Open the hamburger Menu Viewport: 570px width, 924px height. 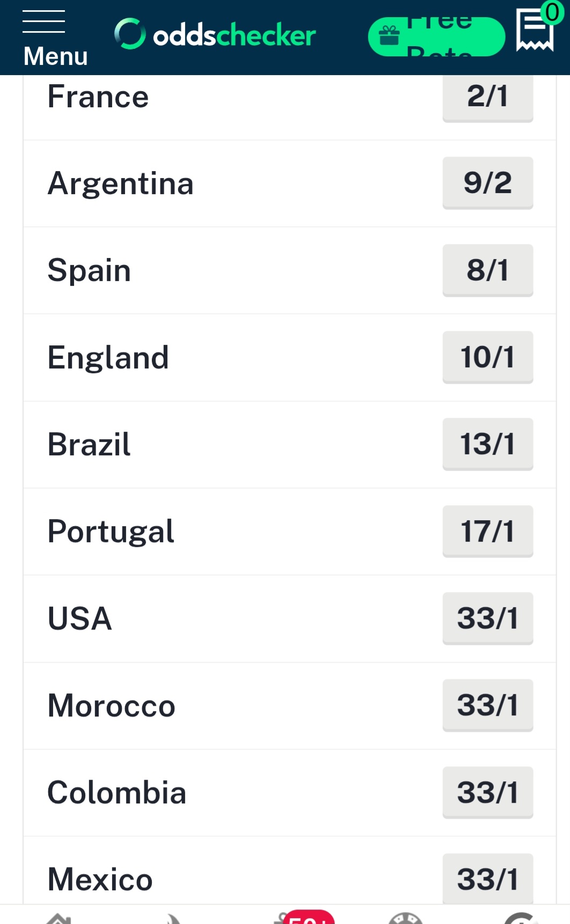click(x=55, y=39)
